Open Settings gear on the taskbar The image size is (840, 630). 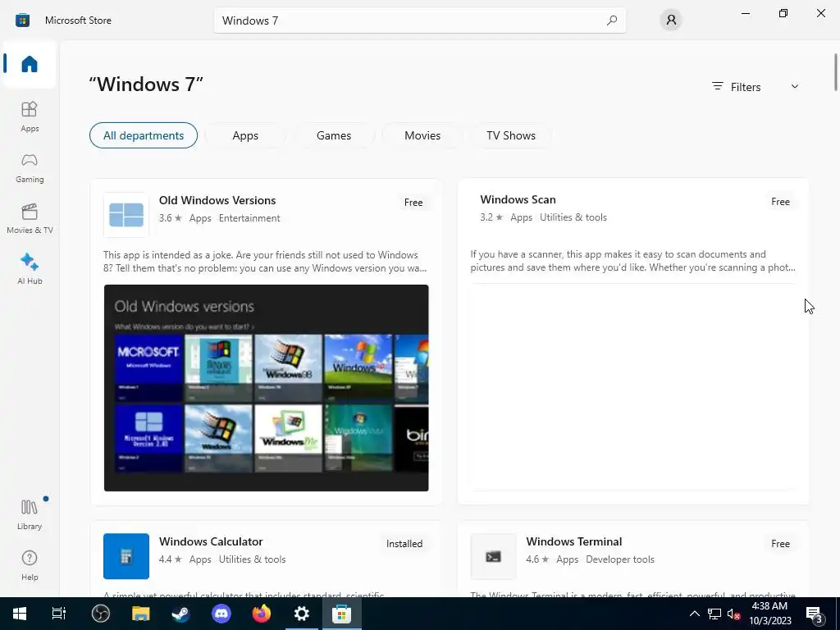coord(302,614)
